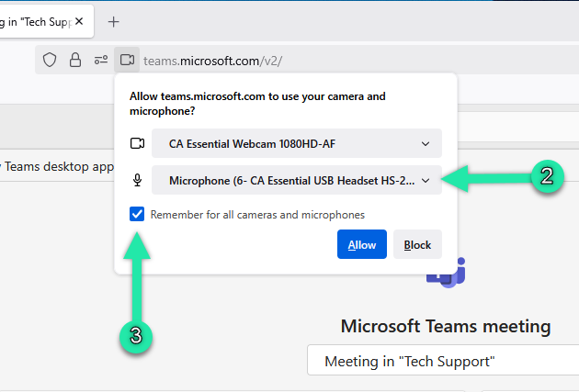Viewport: 579px width, 392px height.
Task: Click the Allow button
Action: click(x=362, y=244)
